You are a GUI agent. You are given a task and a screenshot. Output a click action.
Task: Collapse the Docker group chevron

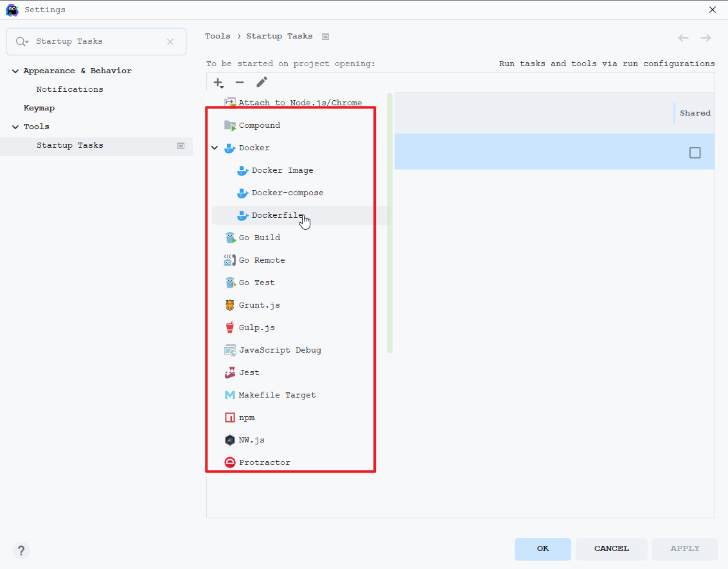coord(215,148)
